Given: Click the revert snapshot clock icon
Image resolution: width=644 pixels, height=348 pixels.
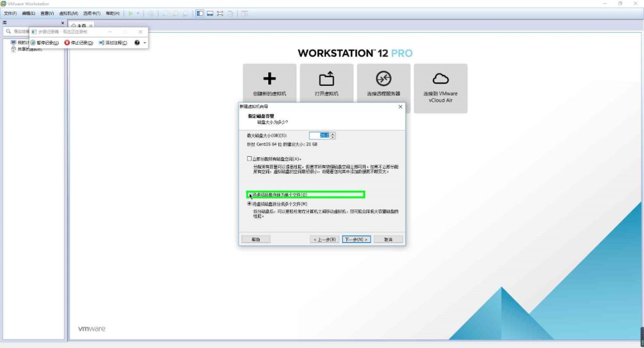Looking at the screenshot, I should click(x=175, y=13).
